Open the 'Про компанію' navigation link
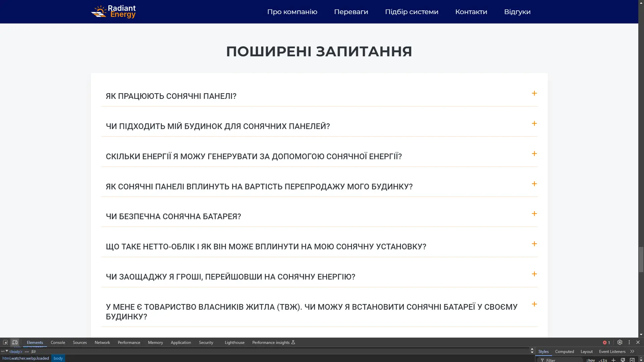Viewport: 644px width, 362px height. click(x=292, y=12)
